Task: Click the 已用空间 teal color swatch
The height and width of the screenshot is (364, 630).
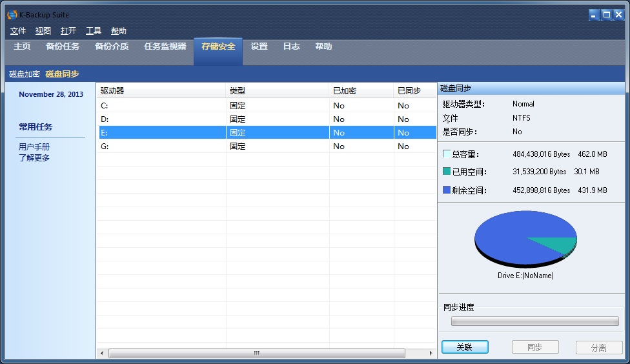Action: (447, 171)
